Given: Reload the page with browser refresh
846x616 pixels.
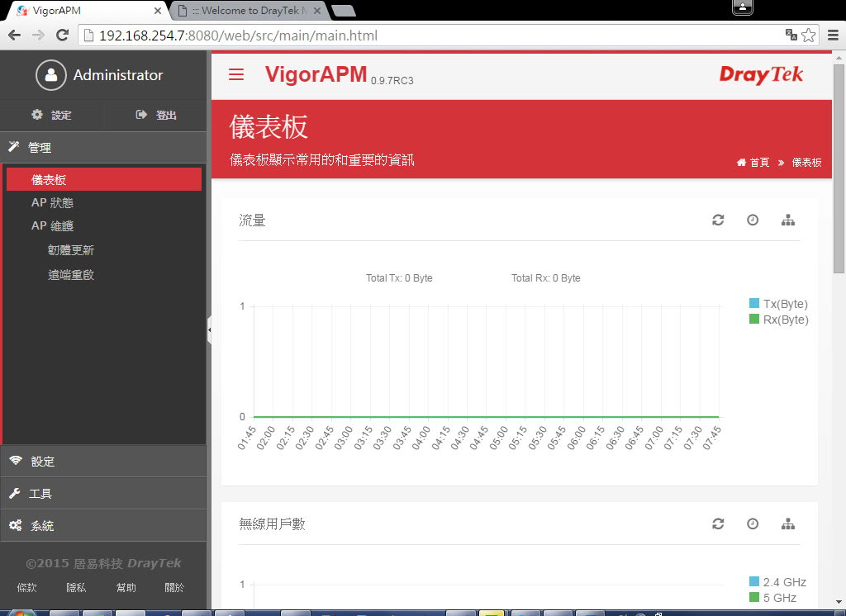Looking at the screenshot, I should 63,36.
